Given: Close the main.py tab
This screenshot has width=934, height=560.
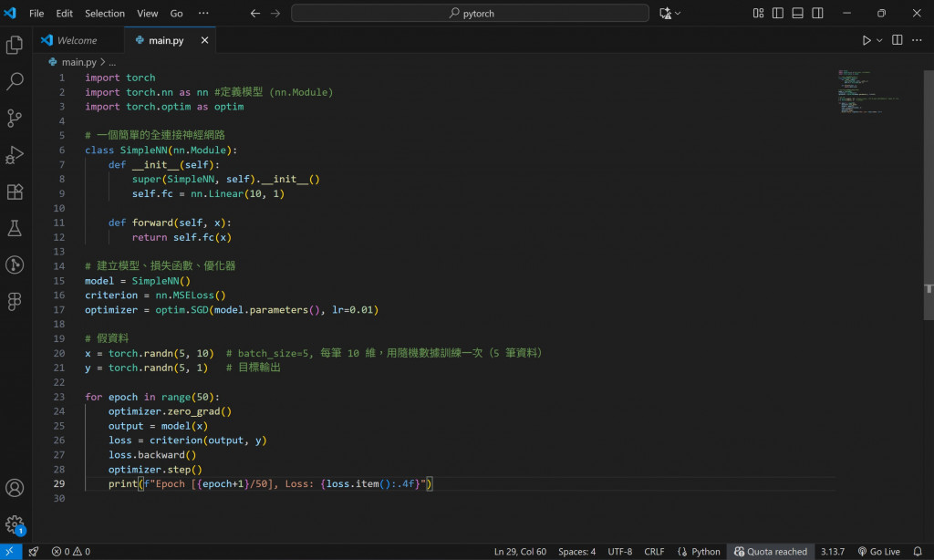Looking at the screenshot, I should pos(204,40).
